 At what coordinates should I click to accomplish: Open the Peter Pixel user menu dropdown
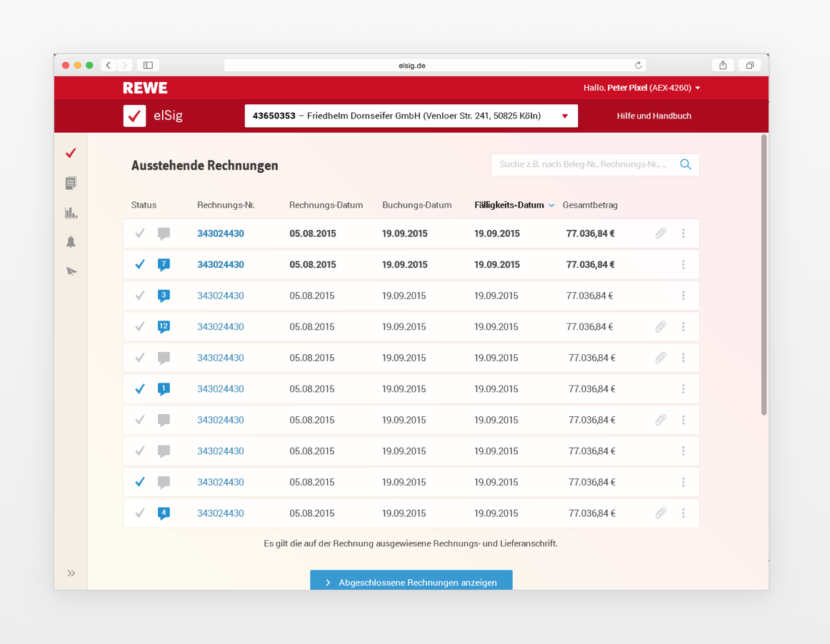[x=641, y=88]
